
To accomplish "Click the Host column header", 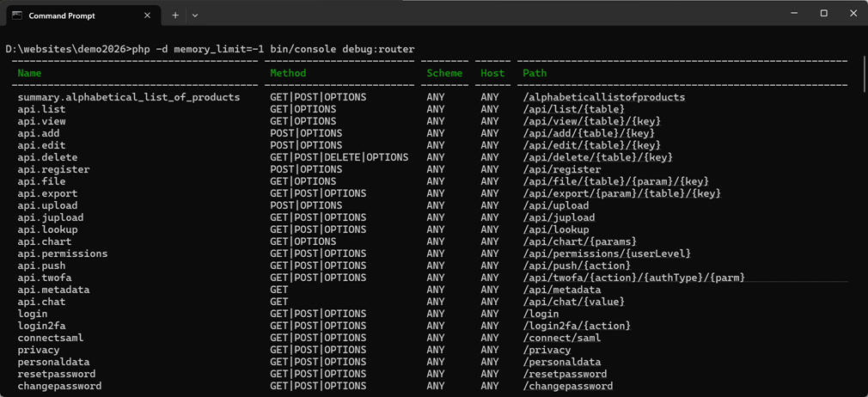I will click(x=492, y=73).
